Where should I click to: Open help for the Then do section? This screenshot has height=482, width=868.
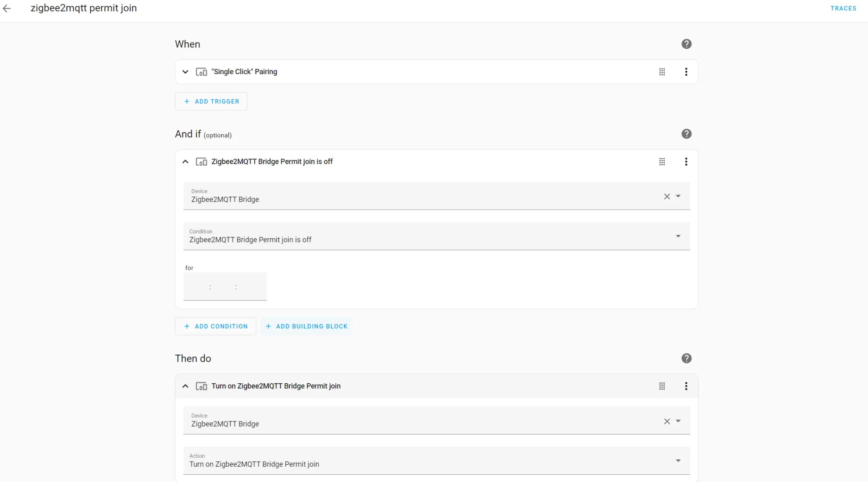[x=686, y=359]
